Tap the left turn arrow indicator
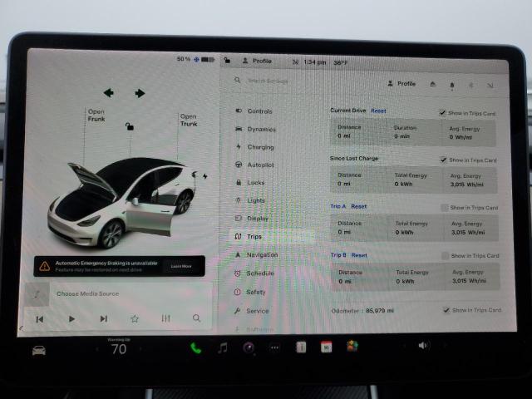 [109, 92]
